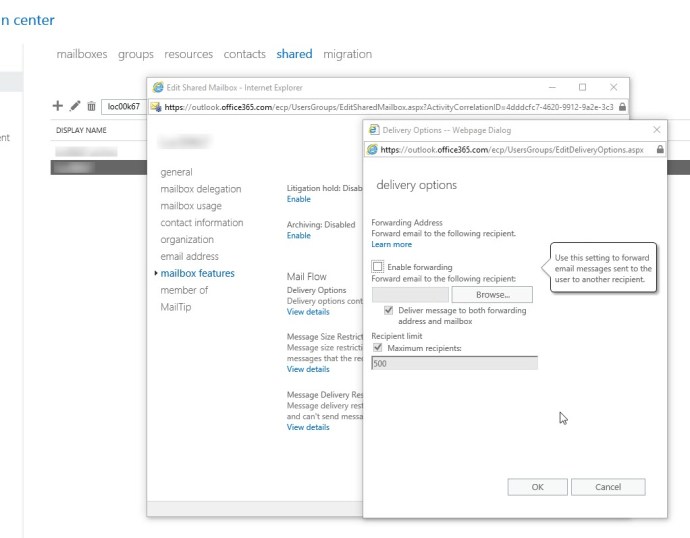Select the shared tab
This screenshot has height=538, width=690.
294,54
